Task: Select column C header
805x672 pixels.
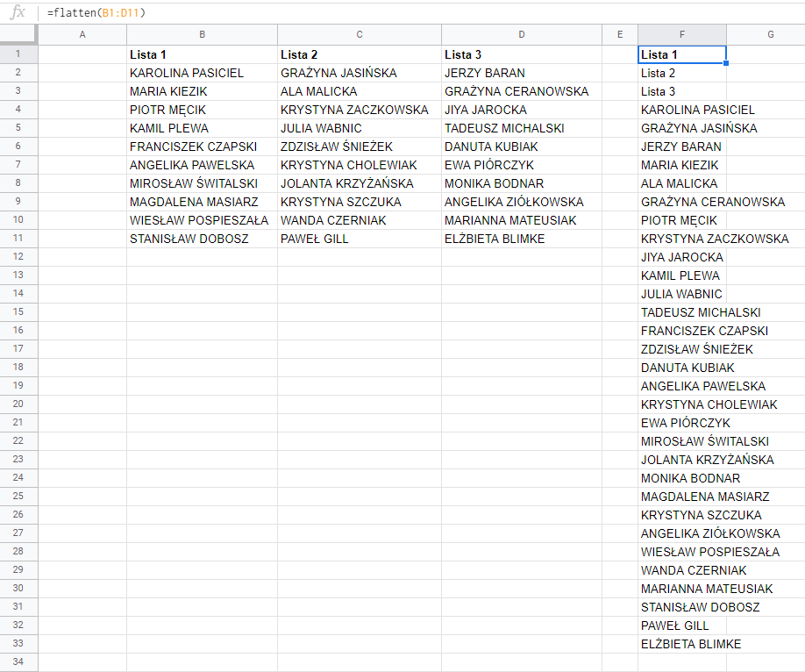Action: click(x=360, y=34)
